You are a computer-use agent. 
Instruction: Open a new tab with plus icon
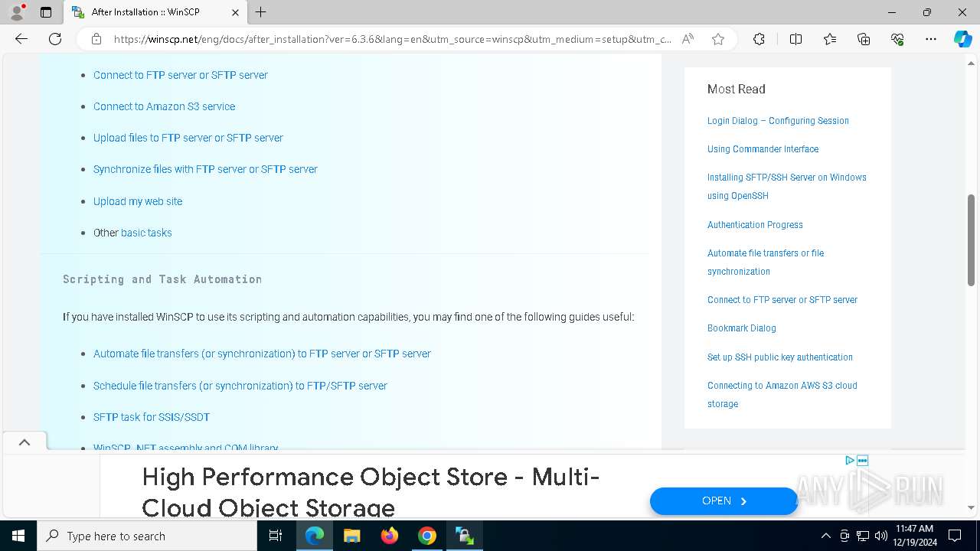click(x=261, y=12)
